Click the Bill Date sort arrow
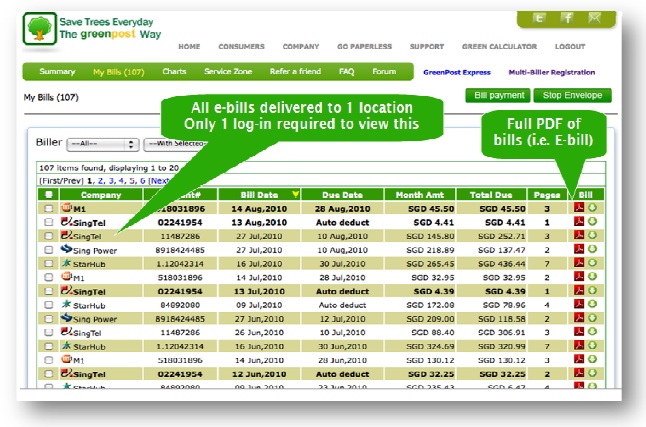This screenshot has width=646, height=427. click(295, 194)
